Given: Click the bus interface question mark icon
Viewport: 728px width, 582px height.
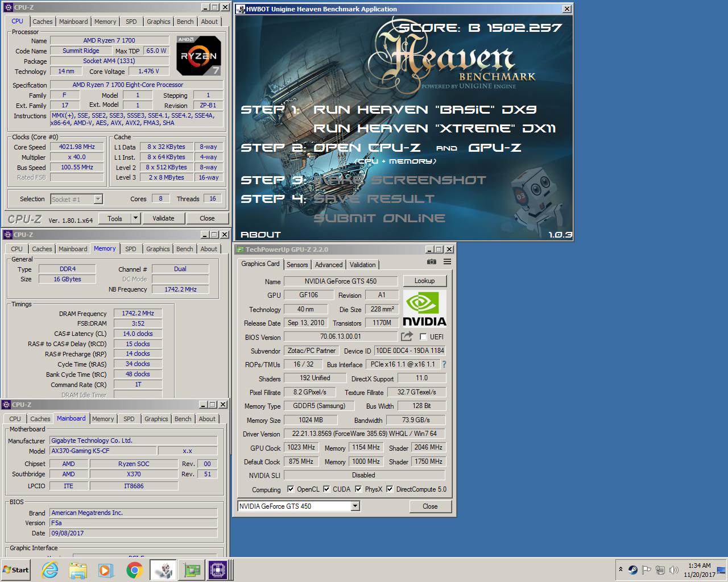Looking at the screenshot, I should pos(444,364).
